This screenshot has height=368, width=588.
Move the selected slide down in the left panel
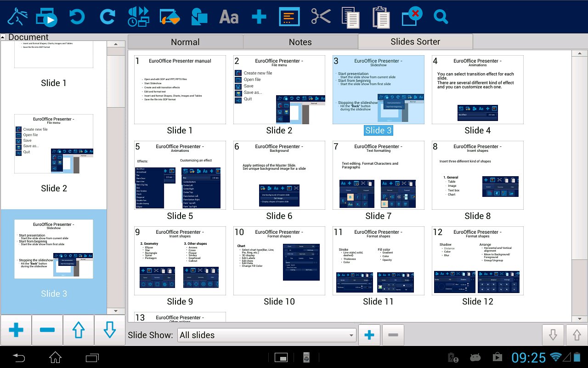pos(109,330)
